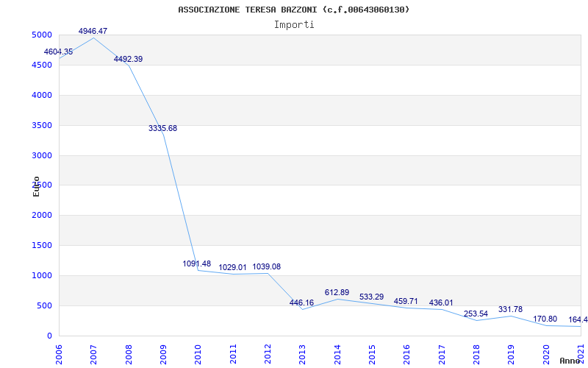Click the 446.16 data value

coord(302,302)
